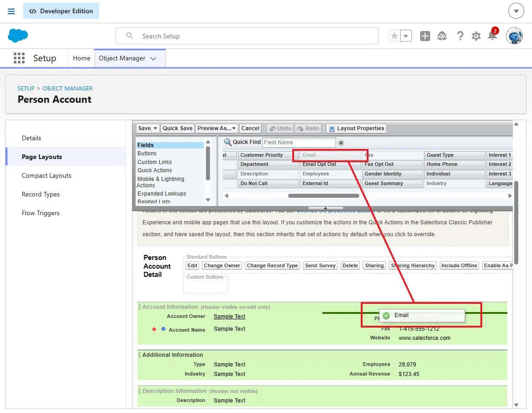Click the Quick Save button
Screen dimensions: 532x413
[x=178, y=128]
